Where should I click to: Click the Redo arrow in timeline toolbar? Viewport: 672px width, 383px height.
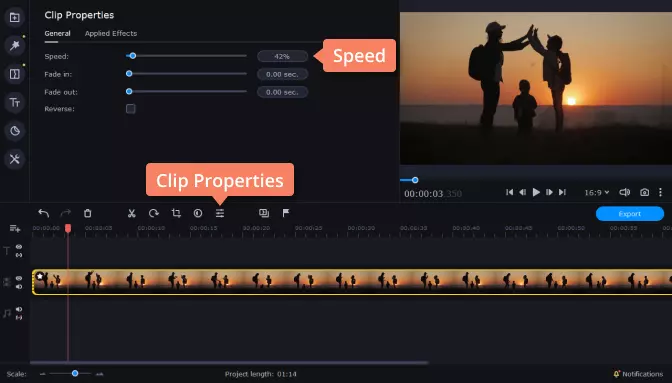click(x=66, y=213)
